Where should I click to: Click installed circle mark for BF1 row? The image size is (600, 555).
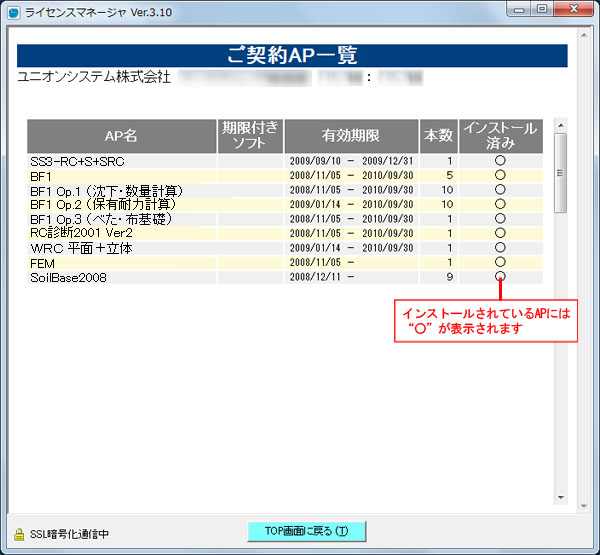click(x=501, y=175)
